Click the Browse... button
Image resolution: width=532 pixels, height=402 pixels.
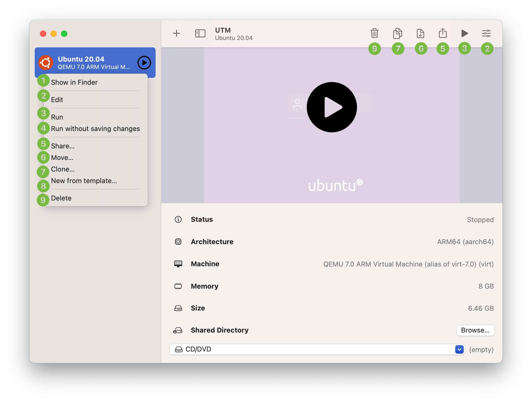point(475,330)
